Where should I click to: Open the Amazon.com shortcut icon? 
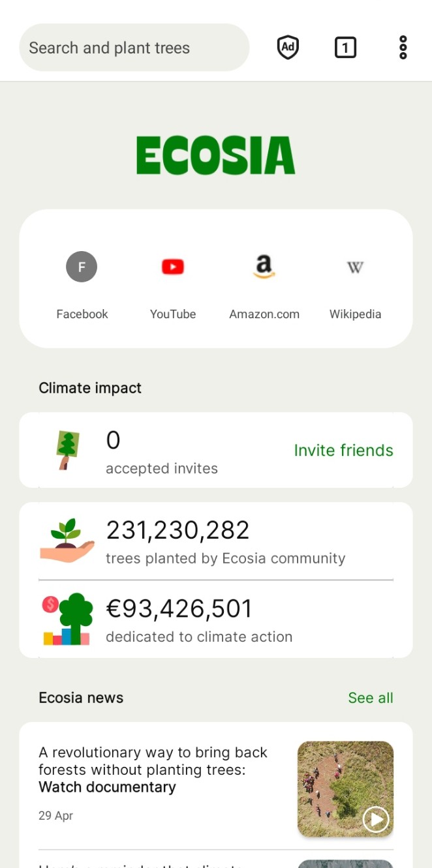pos(264,267)
